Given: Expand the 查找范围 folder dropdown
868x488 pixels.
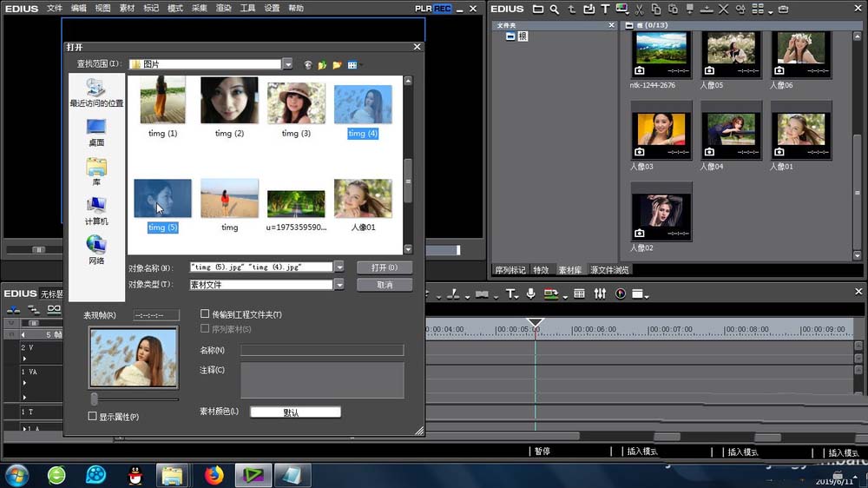Looking at the screenshot, I should [287, 64].
